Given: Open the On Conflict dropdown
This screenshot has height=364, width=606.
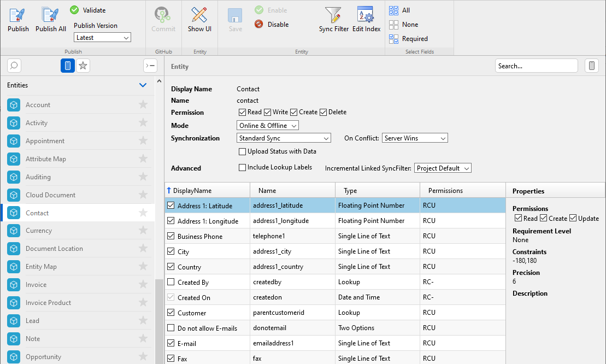Looking at the screenshot, I should 415,138.
